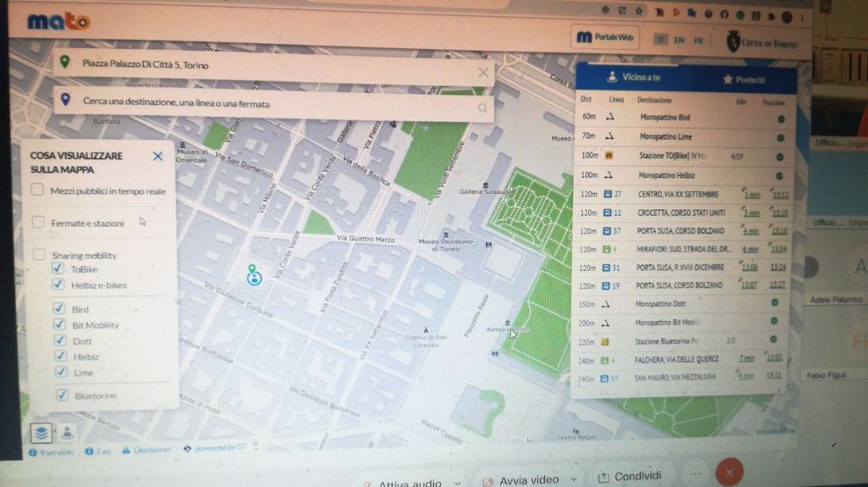Viewport: 868px width, 487px height.
Task: Select the Vicino a te tab
Action: (x=632, y=78)
